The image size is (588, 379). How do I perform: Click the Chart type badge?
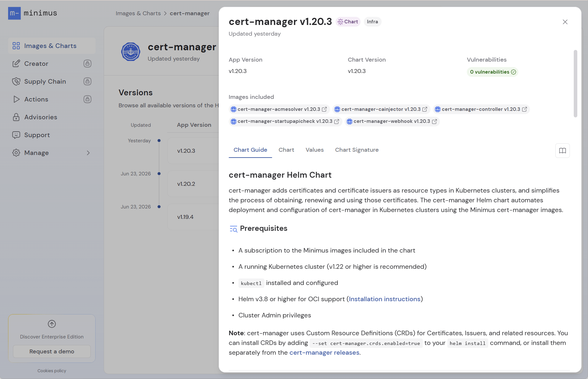[x=348, y=22]
